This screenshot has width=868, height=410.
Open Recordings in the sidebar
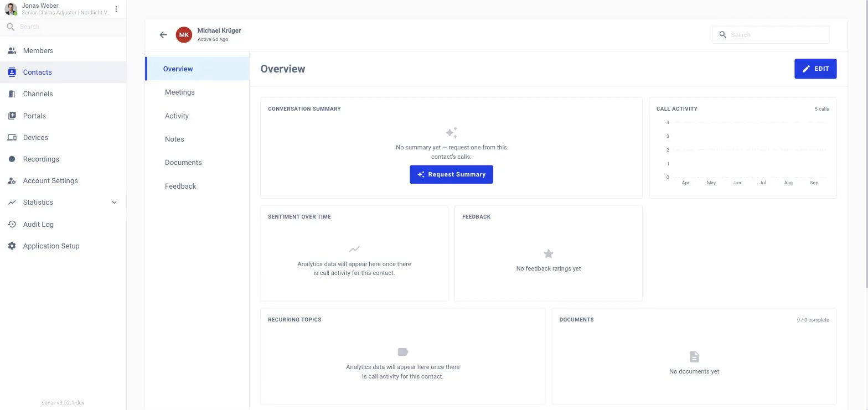pos(63,159)
